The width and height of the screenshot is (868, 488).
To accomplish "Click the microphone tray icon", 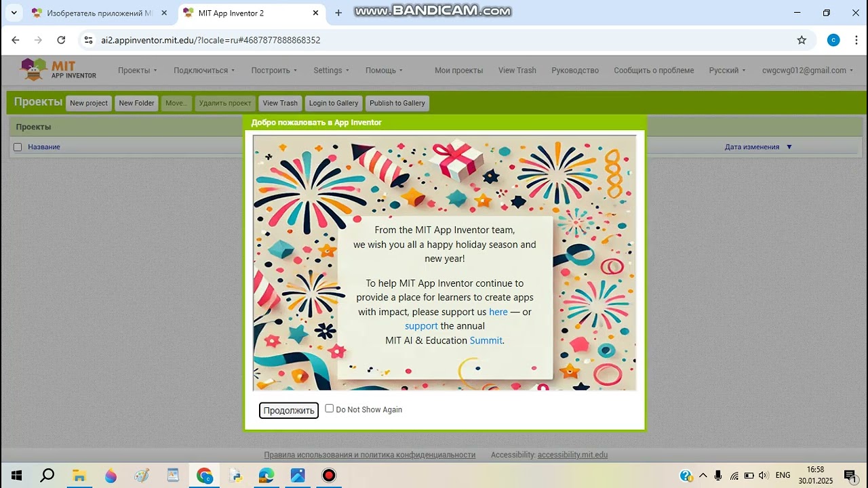I will tap(719, 475).
